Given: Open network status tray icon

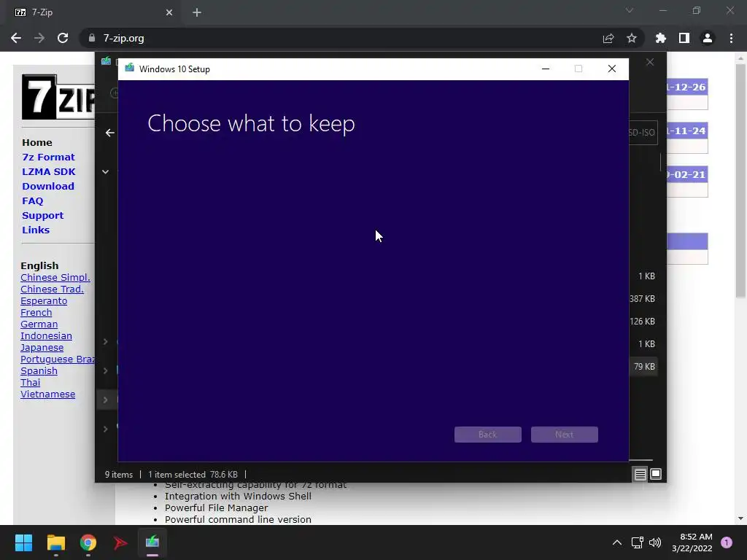Looking at the screenshot, I should pyautogui.click(x=638, y=542).
